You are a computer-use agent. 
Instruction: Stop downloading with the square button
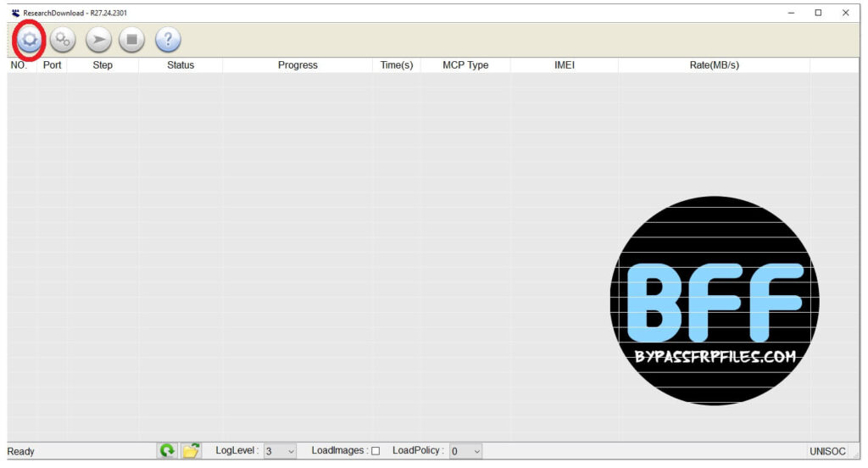[131, 39]
